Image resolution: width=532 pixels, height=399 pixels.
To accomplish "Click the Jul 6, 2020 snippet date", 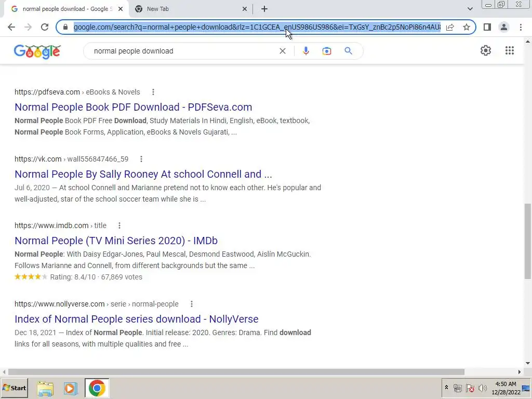I will click(32, 188).
